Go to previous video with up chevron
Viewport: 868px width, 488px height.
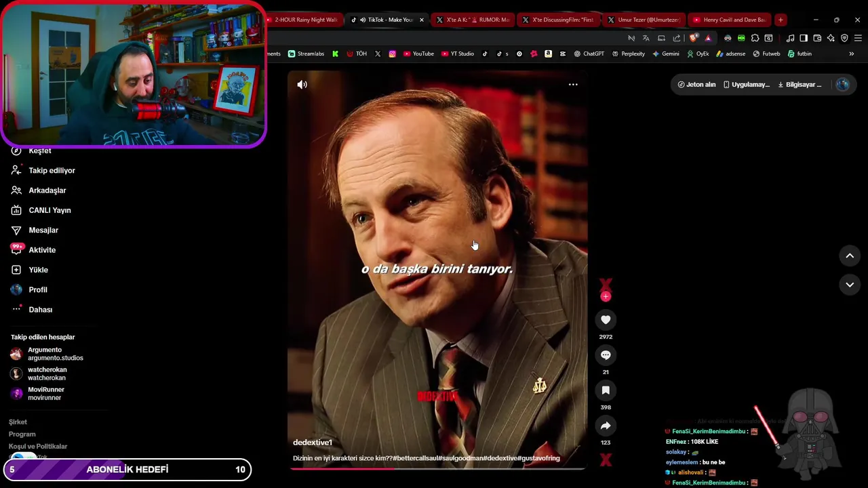tap(850, 256)
